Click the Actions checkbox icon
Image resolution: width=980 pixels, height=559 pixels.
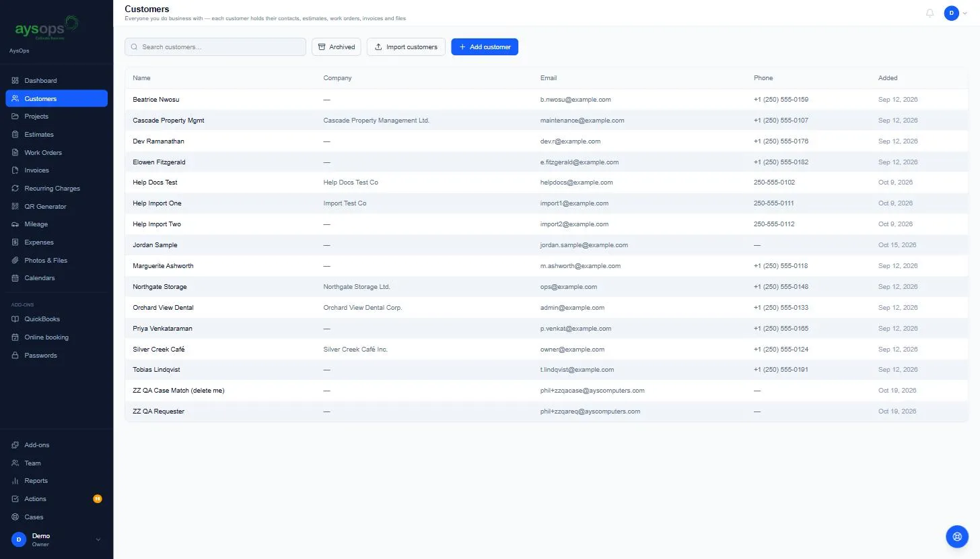[x=15, y=499]
